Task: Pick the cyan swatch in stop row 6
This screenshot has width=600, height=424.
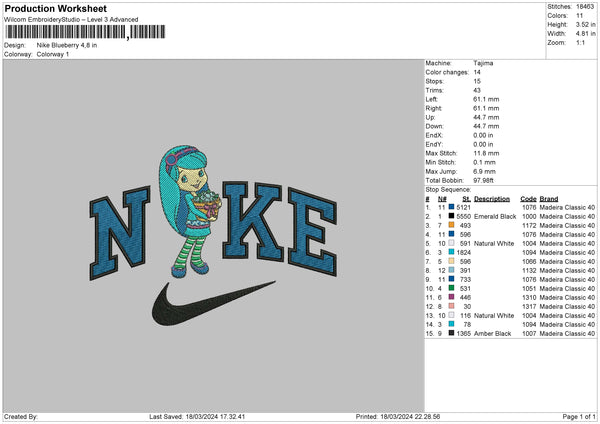Action: pyautogui.click(x=451, y=252)
